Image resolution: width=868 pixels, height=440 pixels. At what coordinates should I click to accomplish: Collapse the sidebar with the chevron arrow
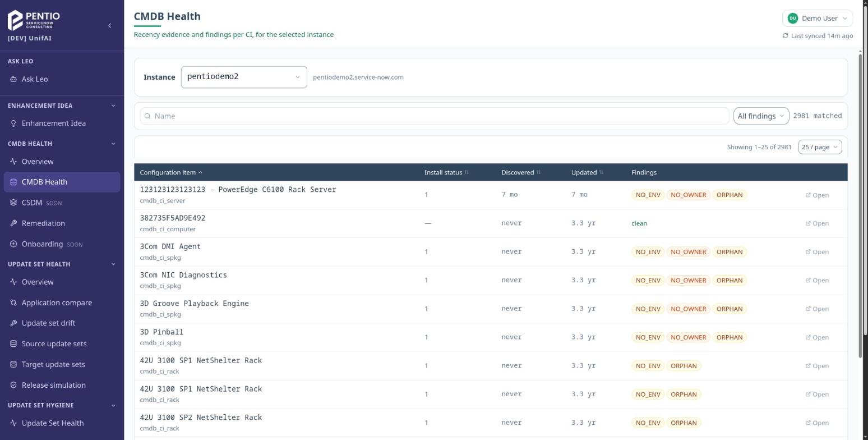[x=109, y=25]
